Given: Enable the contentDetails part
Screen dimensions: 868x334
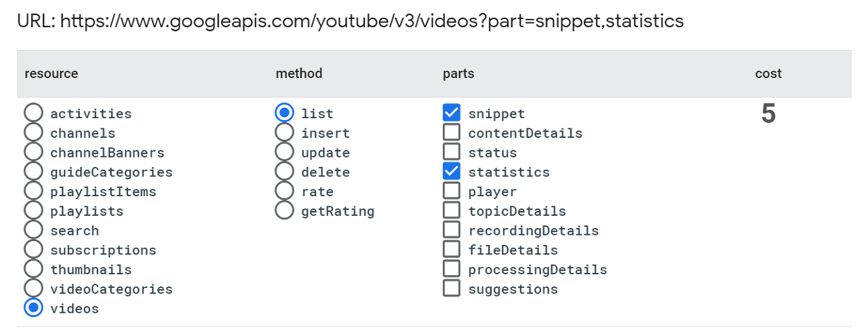Looking at the screenshot, I should point(452,133).
